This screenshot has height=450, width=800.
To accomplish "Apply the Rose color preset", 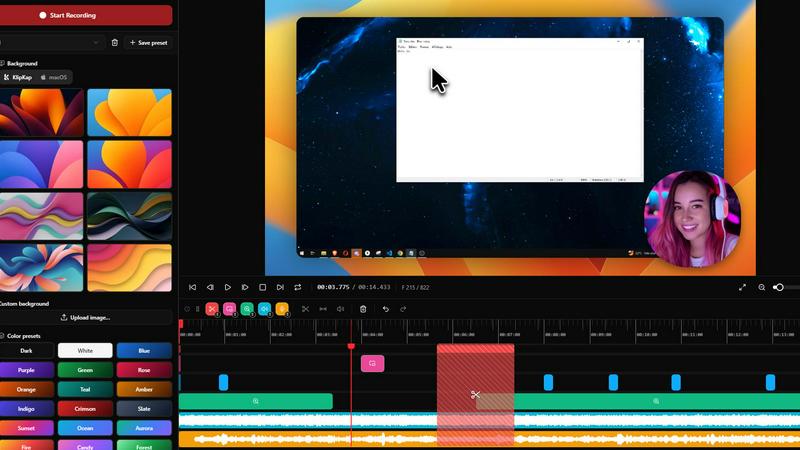I will click(144, 370).
